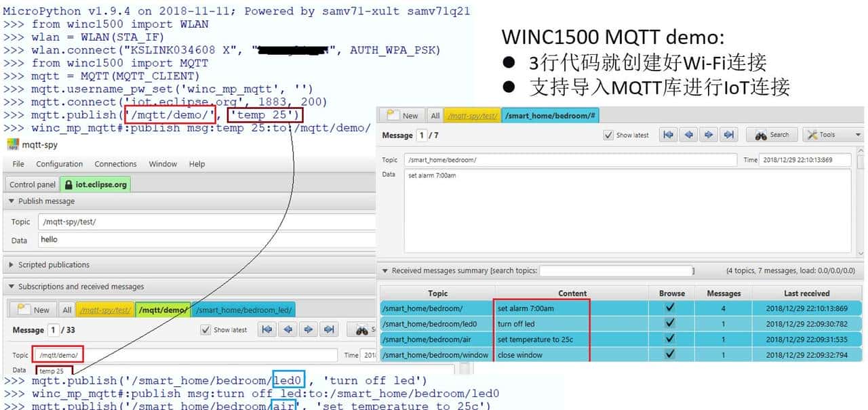This screenshot has width=868, height=410.
Task: Open the Control panel tab
Action: 32,184
